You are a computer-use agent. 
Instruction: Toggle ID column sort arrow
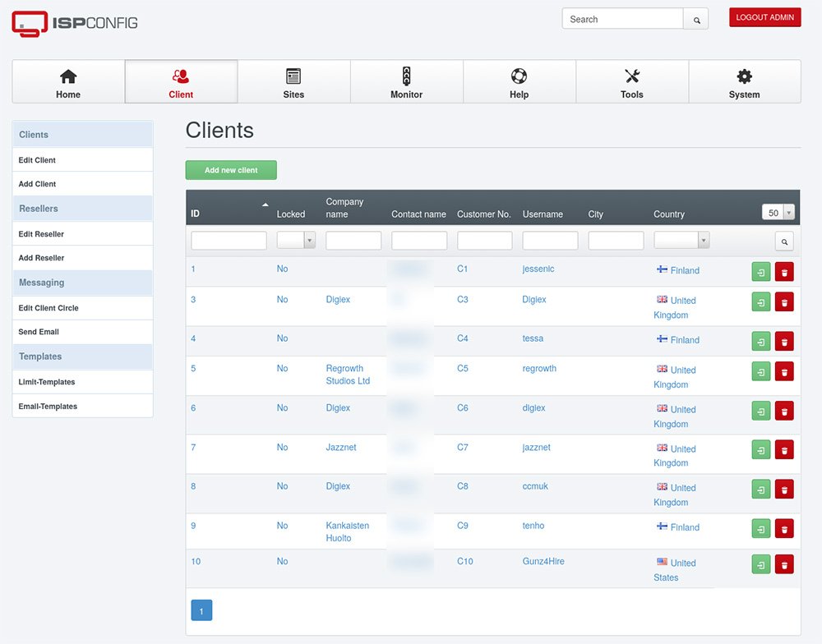tap(266, 205)
